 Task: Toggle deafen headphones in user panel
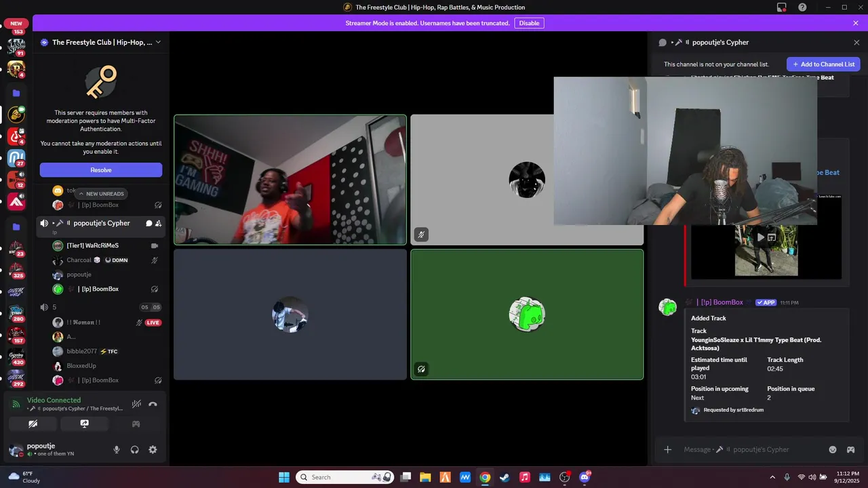pyautogui.click(x=134, y=449)
